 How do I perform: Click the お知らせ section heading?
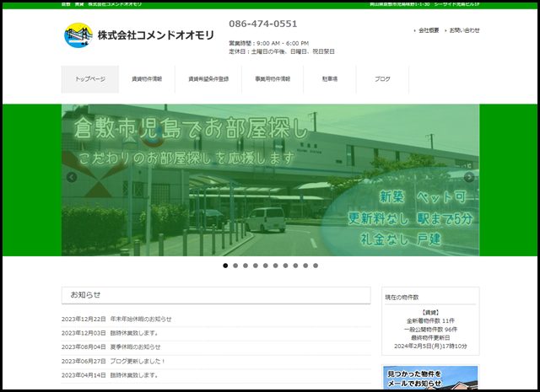[x=216, y=295]
